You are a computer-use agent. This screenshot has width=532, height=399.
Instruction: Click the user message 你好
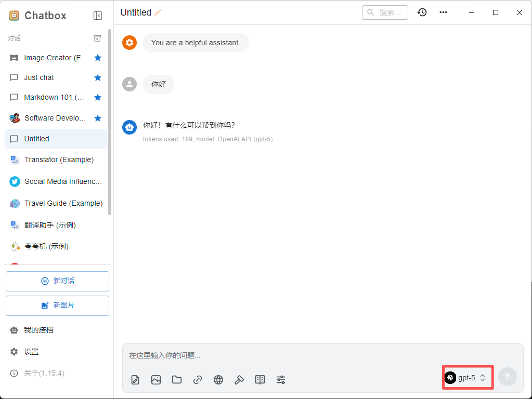[159, 84]
